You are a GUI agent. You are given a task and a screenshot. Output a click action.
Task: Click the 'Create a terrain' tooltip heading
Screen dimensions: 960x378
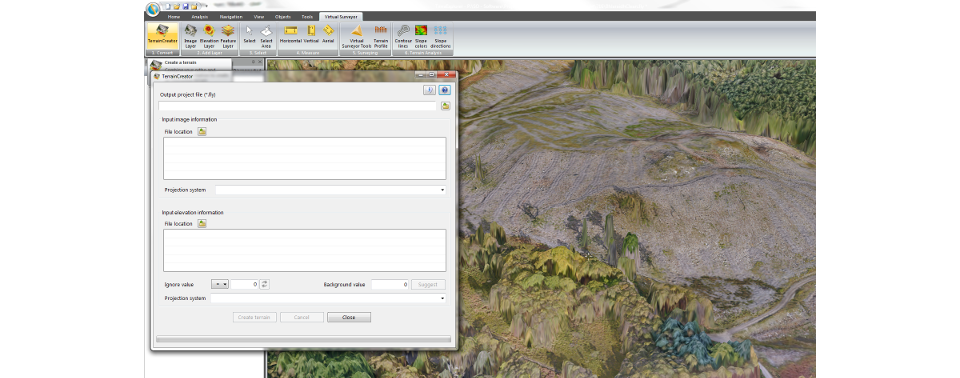tap(181, 62)
